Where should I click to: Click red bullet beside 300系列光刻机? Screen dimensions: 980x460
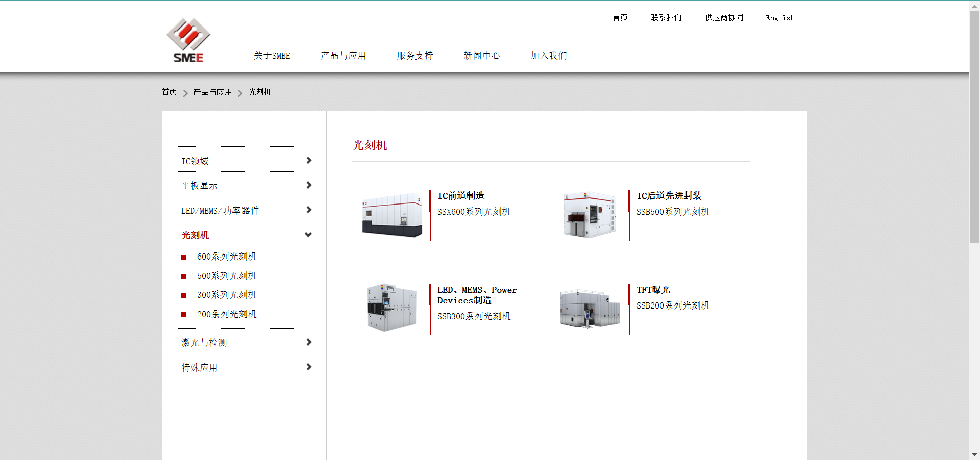click(184, 296)
